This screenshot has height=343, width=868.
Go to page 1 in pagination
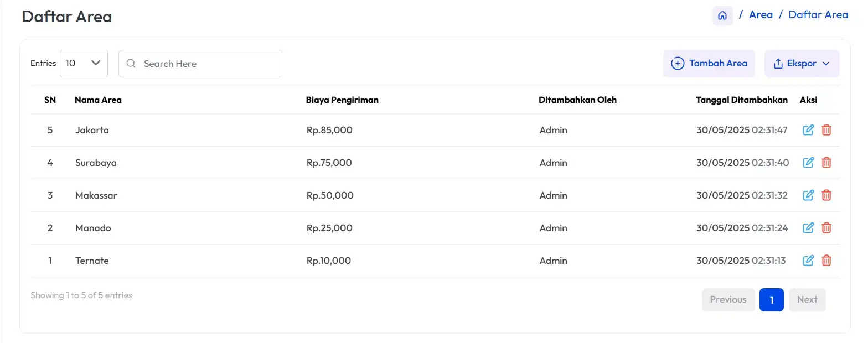[x=771, y=300]
